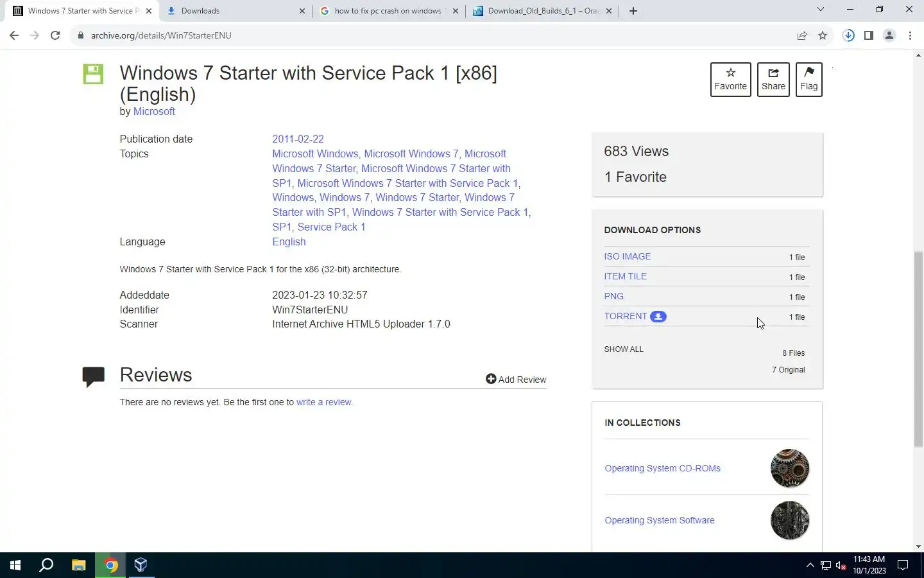Click the muted volume tray icon
Image resolution: width=924 pixels, height=578 pixels.
tap(841, 565)
